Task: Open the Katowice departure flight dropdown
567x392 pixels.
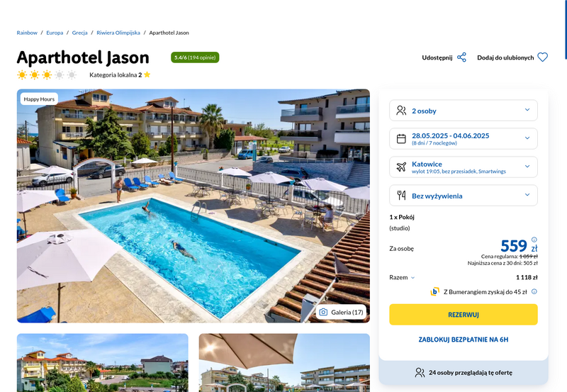Action: (464, 167)
